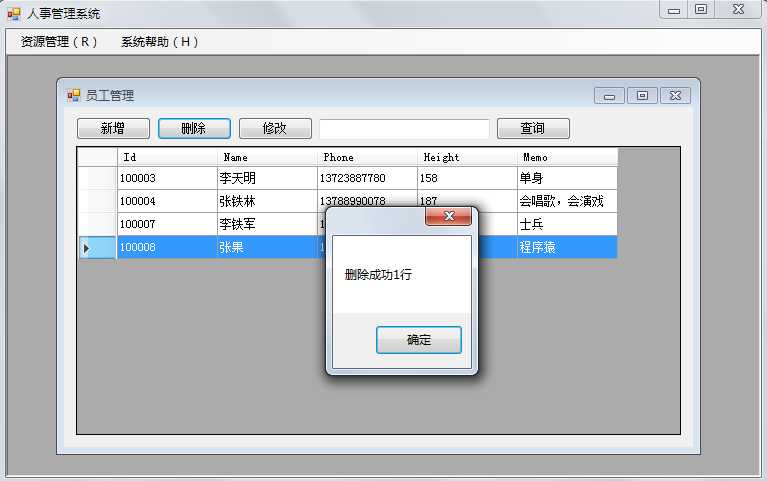
Task: Minimize the 人事管理系统 main window
Action: coord(674,10)
